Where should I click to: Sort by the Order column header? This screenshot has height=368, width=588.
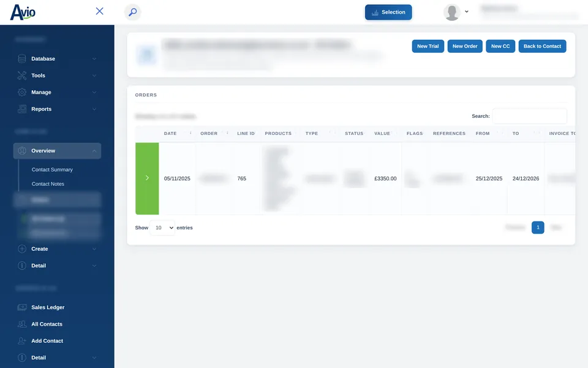pyautogui.click(x=209, y=133)
